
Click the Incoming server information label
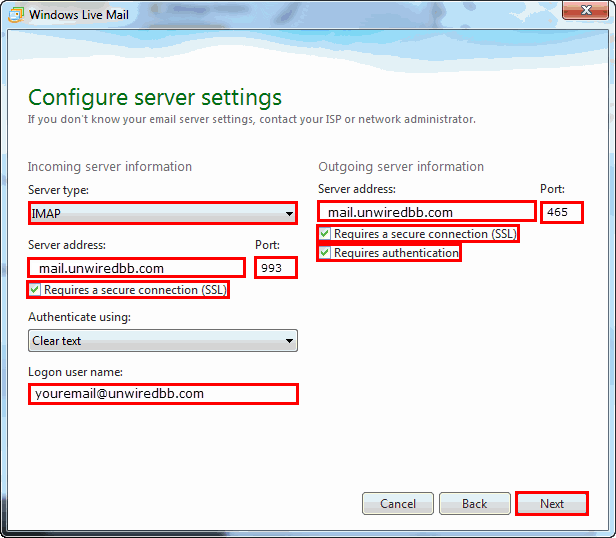(x=110, y=167)
